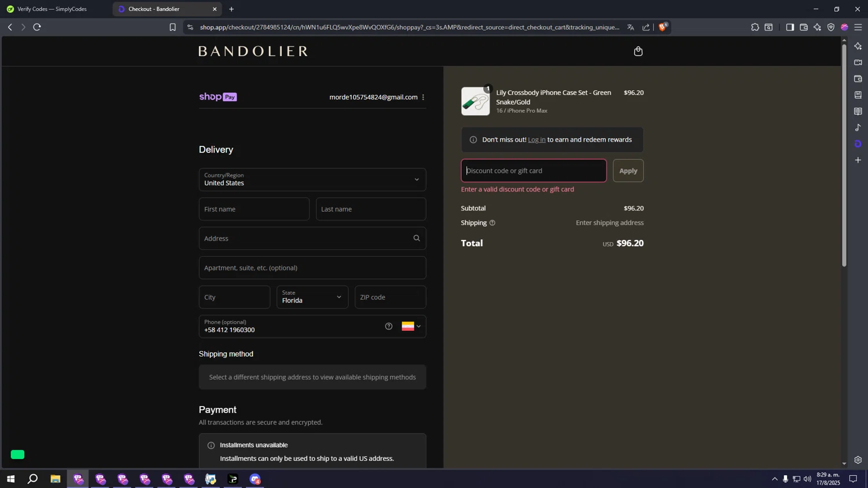The width and height of the screenshot is (868, 488).
Task: Focus the Last name field
Action: click(x=371, y=209)
